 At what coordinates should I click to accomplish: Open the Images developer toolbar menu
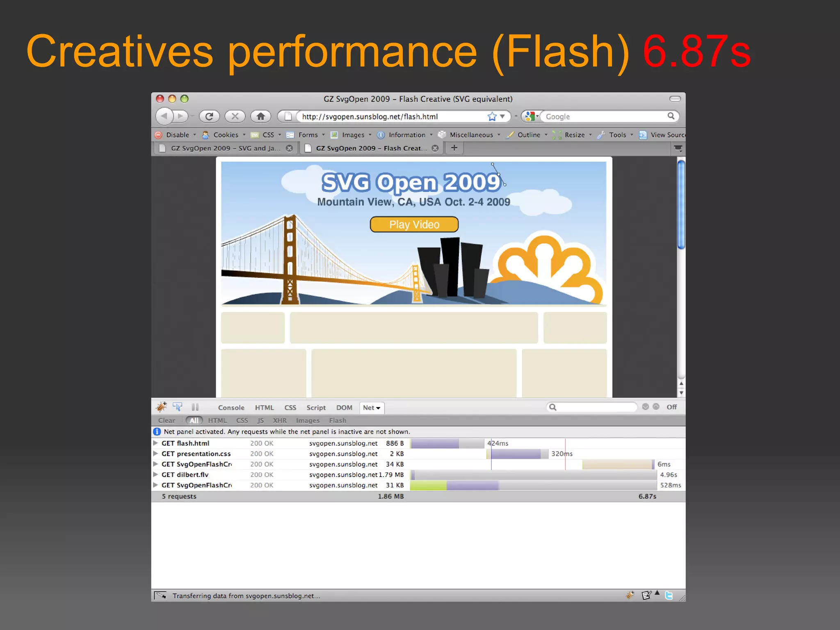pos(351,135)
